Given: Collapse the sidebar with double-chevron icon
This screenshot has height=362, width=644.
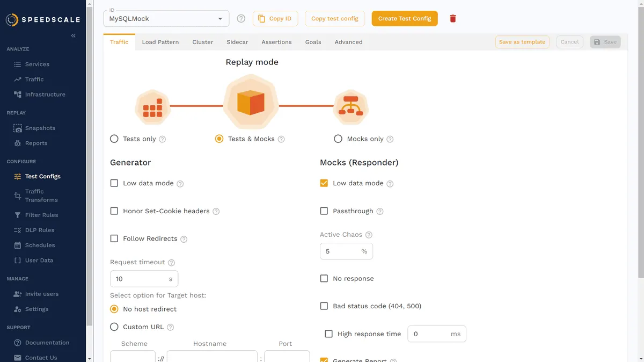Looking at the screenshot, I should 74,35.
